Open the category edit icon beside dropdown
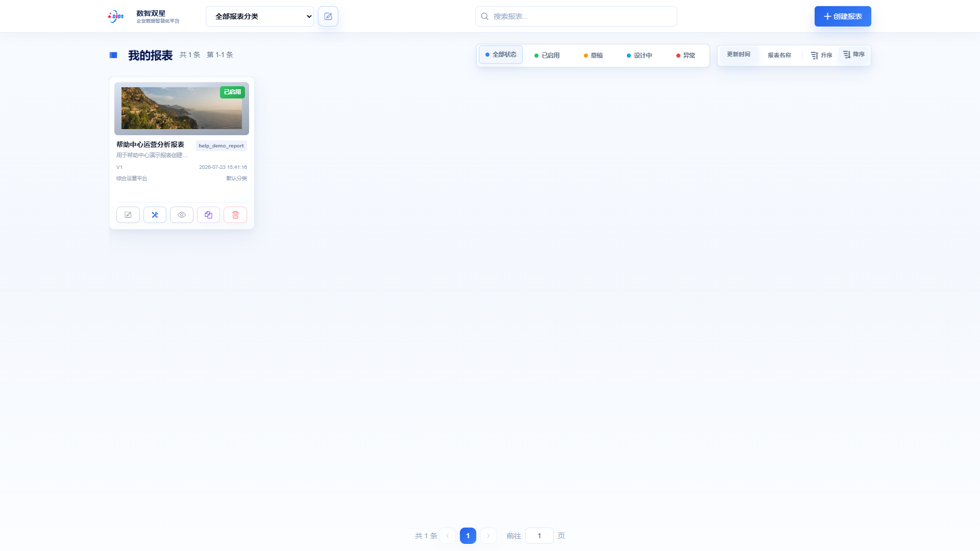The height and width of the screenshot is (551, 980). [328, 16]
